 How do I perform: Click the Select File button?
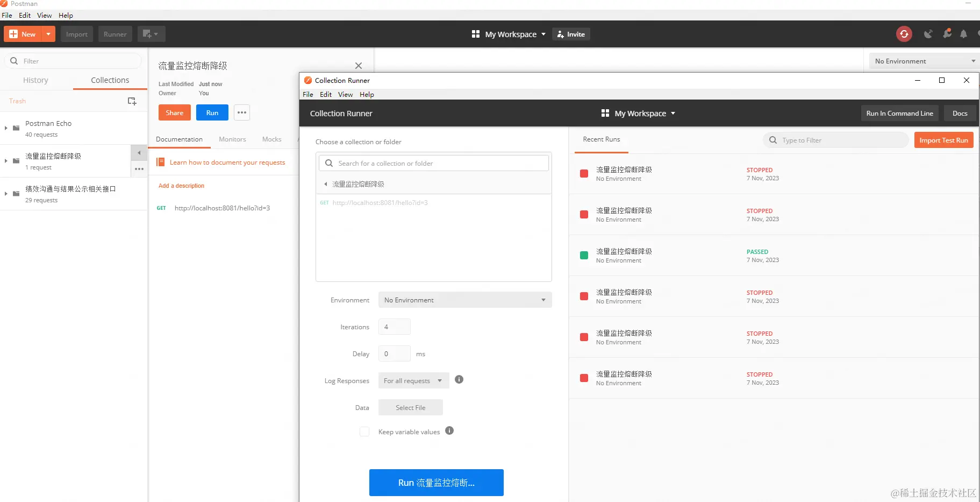pos(411,407)
